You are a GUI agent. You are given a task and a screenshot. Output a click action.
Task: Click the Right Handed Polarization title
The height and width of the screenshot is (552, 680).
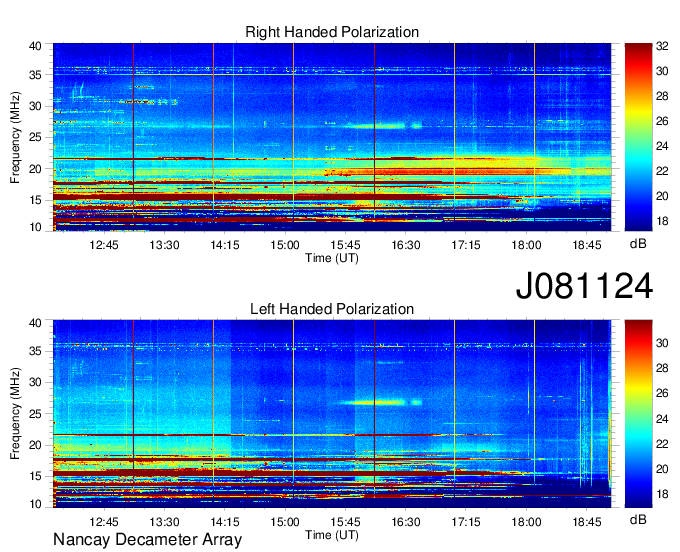pyautogui.click(x=332, y=32)
